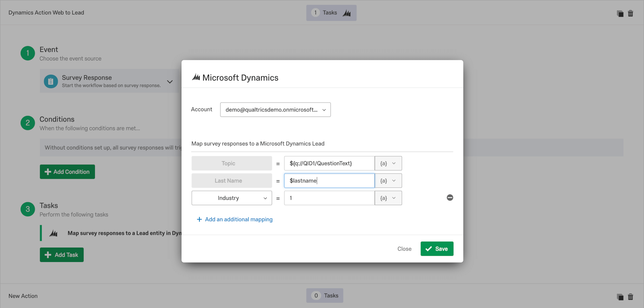Click the checkmark icon on Save button

(429, 249)
